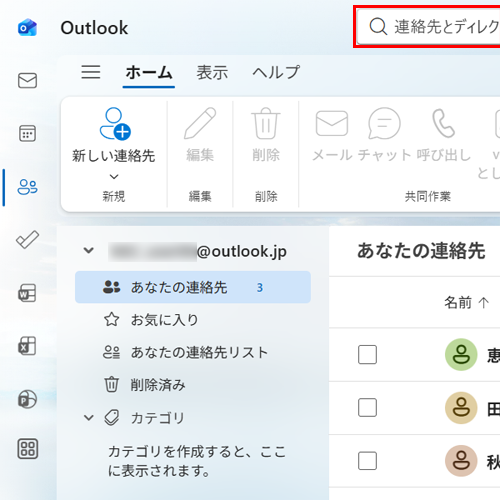Click the チャット speech bubble icon

point(384,123)
